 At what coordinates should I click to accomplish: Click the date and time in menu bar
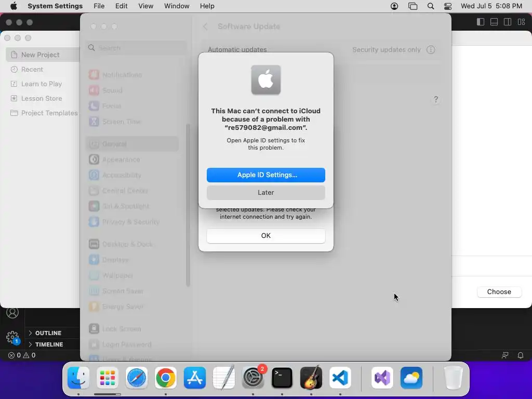click(491, 6)
